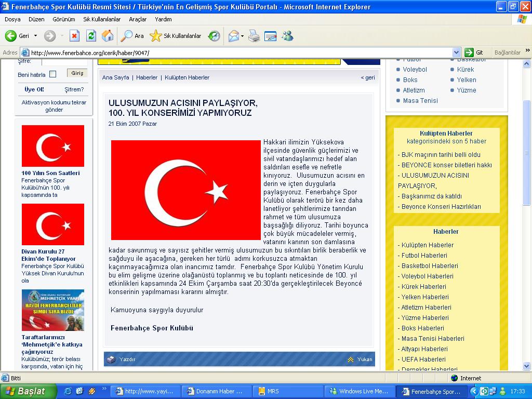Screen dimensions: 532x399
Task: Open the Messenger toolbar icon
Action: point(287,36)
